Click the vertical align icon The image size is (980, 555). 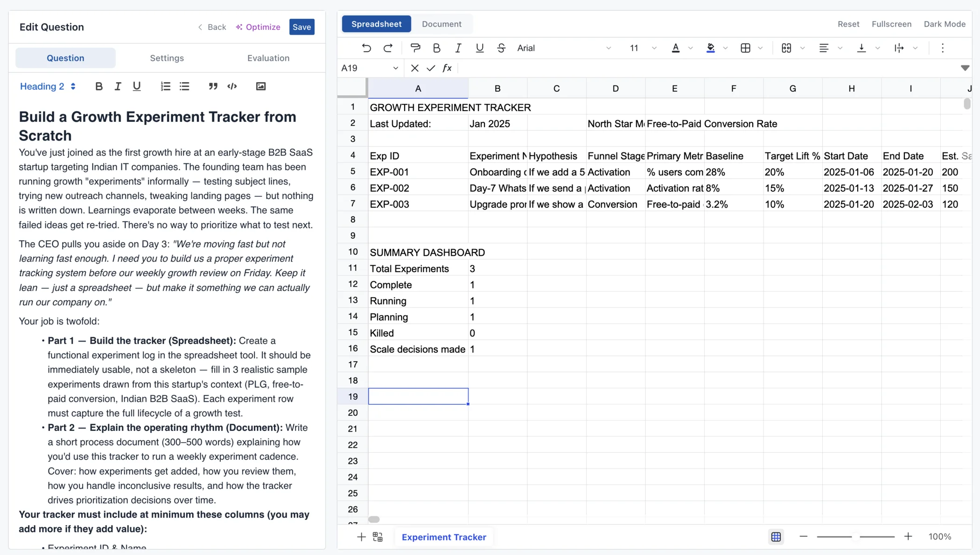[861, 48]
